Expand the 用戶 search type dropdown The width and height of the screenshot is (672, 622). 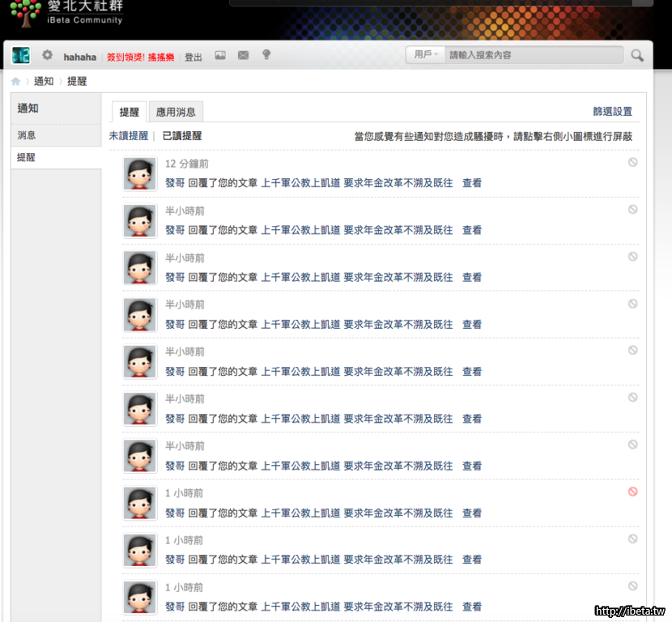(427, 55)
